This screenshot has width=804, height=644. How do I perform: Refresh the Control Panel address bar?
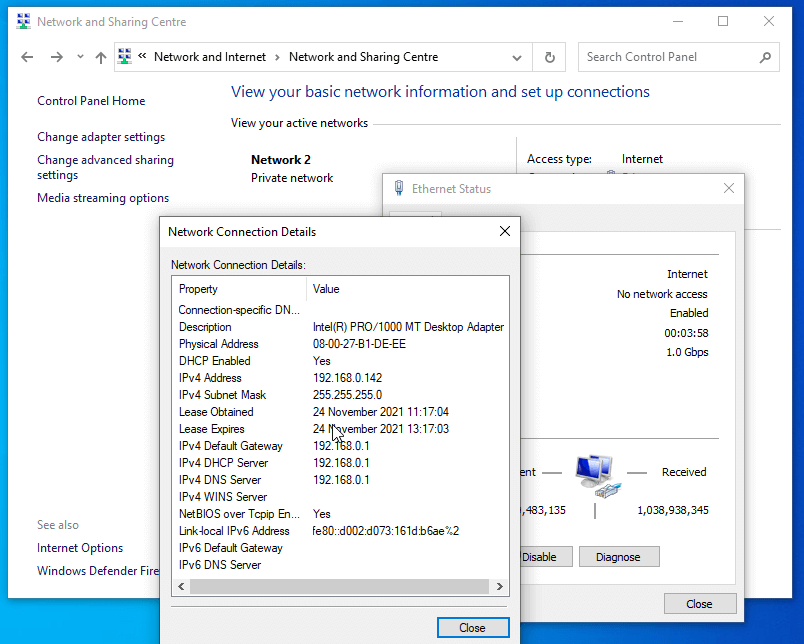click(549, 58)
